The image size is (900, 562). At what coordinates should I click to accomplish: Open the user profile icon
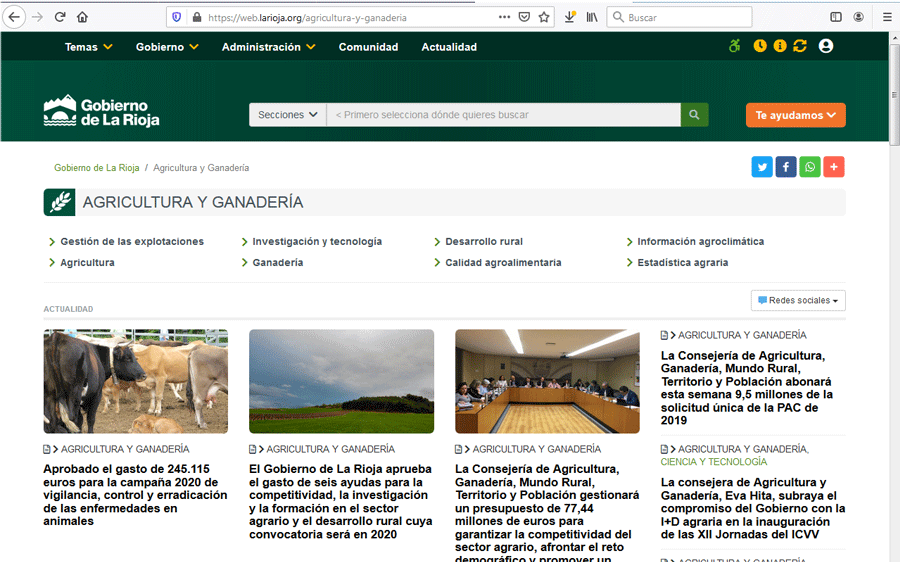pyautogui.click(x=825, y=46)
